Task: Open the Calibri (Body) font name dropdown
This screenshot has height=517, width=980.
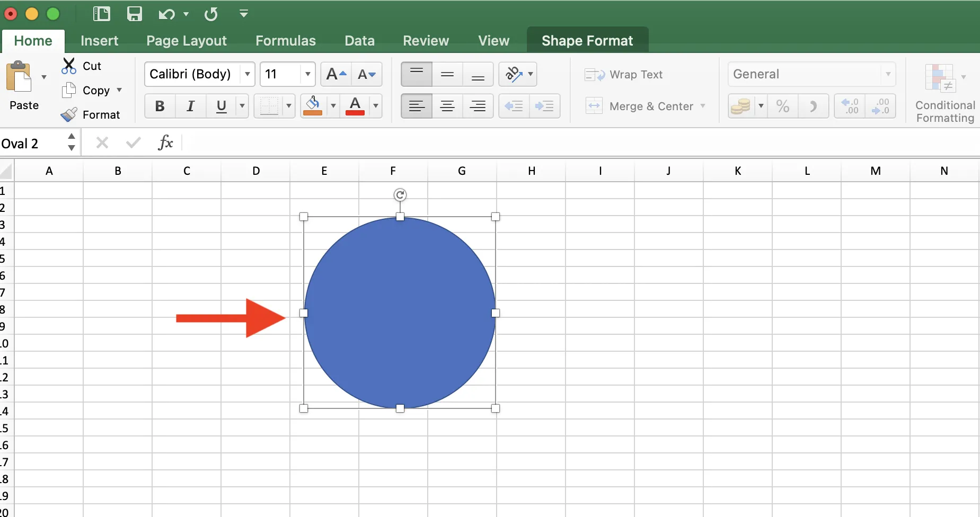Action: pyautogui.click(x=248, y=74)
